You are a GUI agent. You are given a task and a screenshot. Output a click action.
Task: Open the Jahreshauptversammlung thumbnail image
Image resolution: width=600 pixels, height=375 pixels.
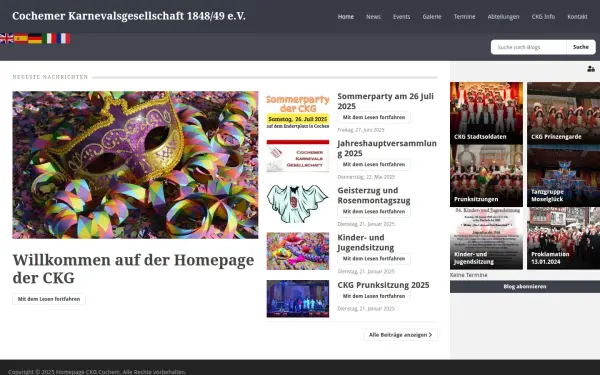pyautogui.click(x=298, y=156)
